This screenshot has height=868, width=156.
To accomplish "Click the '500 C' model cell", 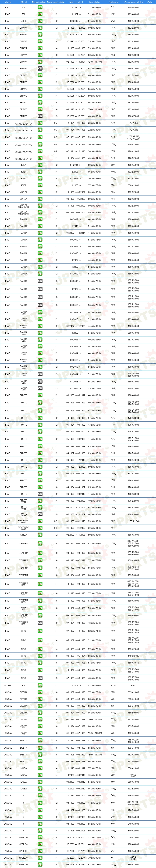I will coord(24,21).
